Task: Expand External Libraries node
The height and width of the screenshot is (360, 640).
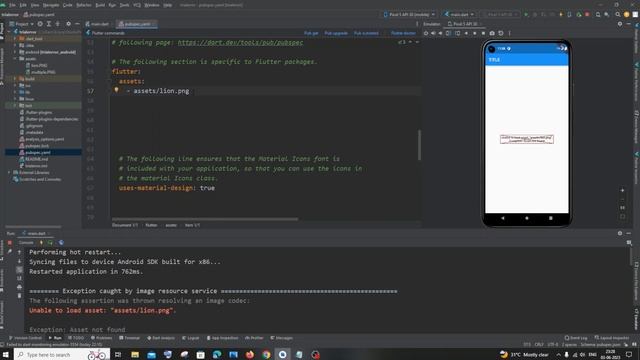Action: coord(9,173)
